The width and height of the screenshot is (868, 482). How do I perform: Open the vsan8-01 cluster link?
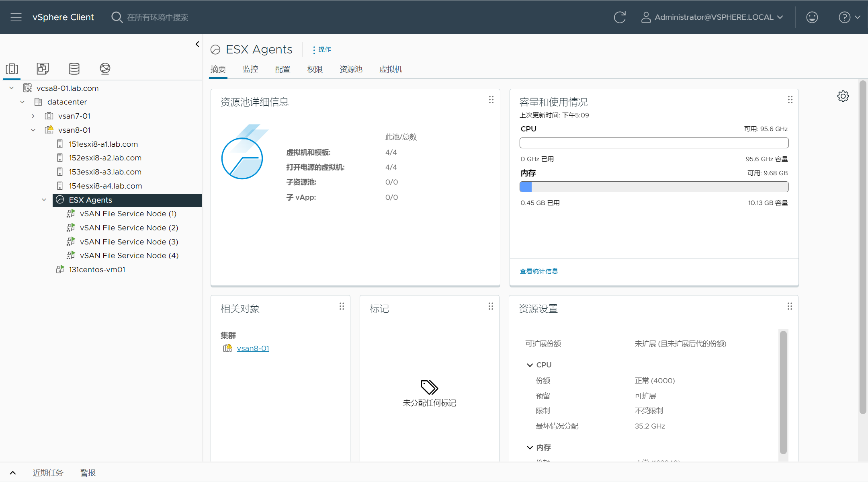click(x=253, y=349)
